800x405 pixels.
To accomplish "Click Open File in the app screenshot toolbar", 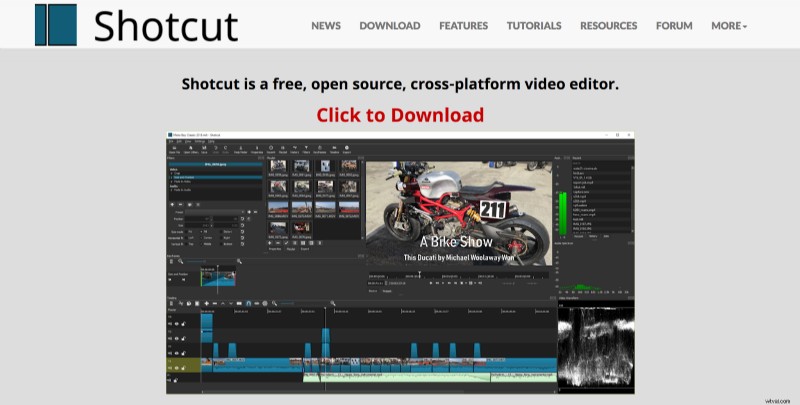I will tap(174, 149).
